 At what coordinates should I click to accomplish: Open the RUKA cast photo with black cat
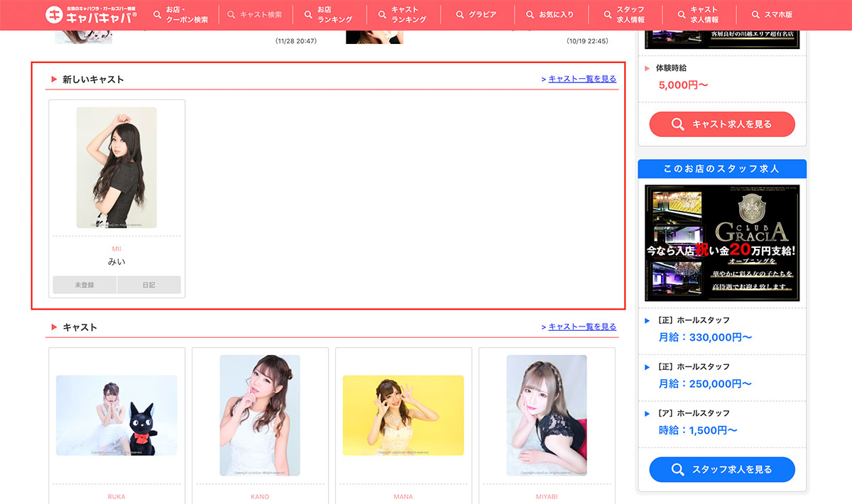pos(116,415)
